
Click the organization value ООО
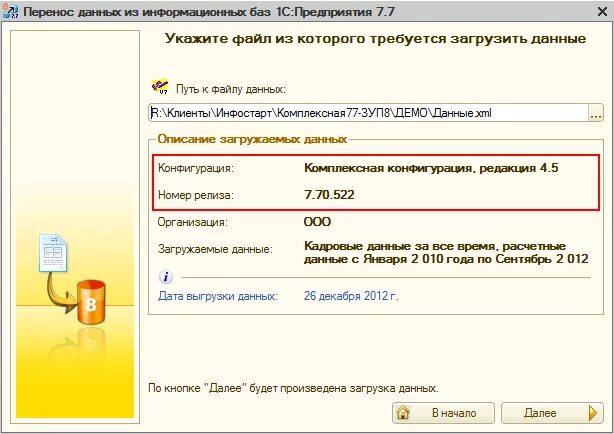(x=317, y=222)
